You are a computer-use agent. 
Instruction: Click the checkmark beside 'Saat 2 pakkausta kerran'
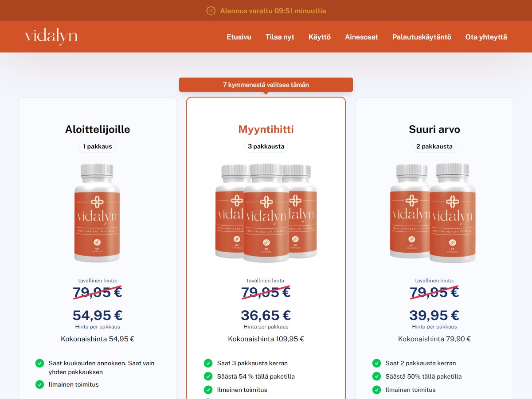click(x=377, y=363)
